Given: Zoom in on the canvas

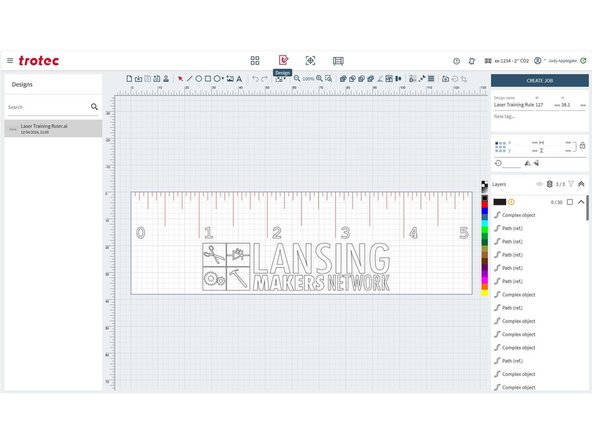Looking at the screenshot, I should (x=319, y=79).
